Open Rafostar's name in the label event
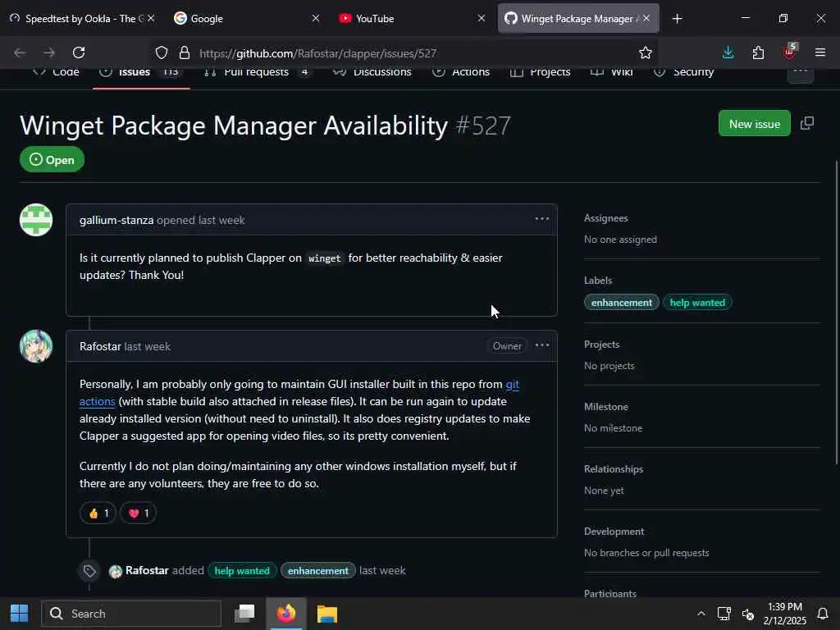The height and width of the screenshot is (630, 840). [x=147, y=571]
